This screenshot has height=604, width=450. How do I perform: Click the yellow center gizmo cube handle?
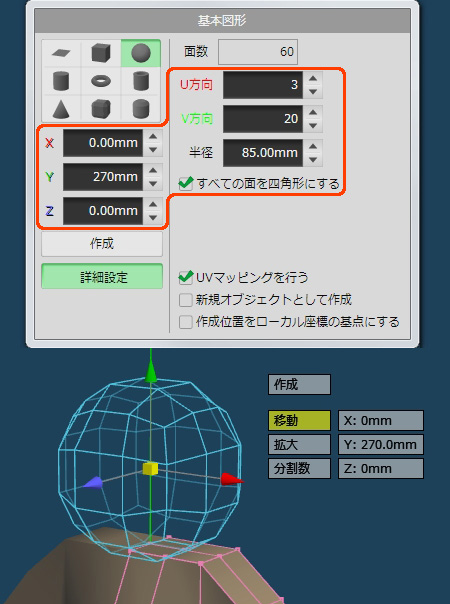[150, 469]
